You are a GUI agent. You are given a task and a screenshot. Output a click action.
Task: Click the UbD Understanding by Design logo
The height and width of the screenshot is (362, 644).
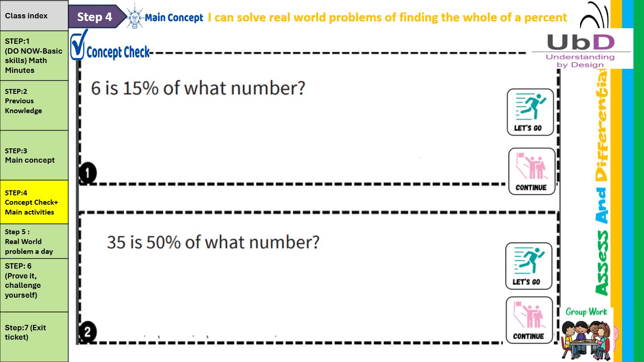pyautogui.click(x=580, y=49)
